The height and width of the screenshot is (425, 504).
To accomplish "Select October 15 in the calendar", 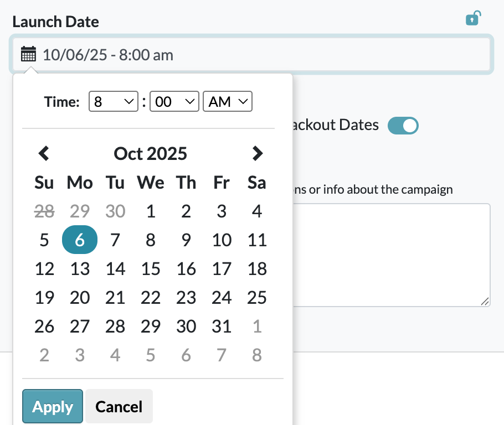I will point(151,269).
